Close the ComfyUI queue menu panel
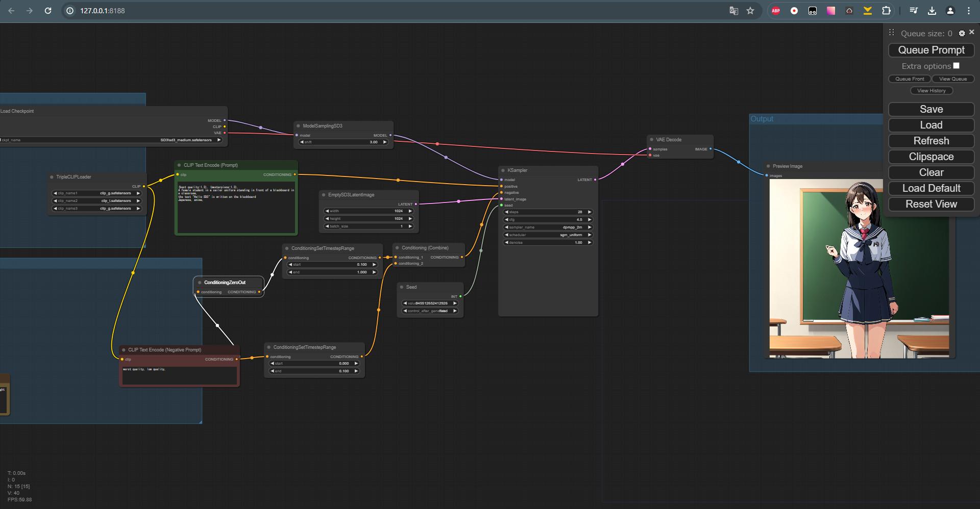The width and height of the screenshot is (980, 509). (x=971, y=32)
